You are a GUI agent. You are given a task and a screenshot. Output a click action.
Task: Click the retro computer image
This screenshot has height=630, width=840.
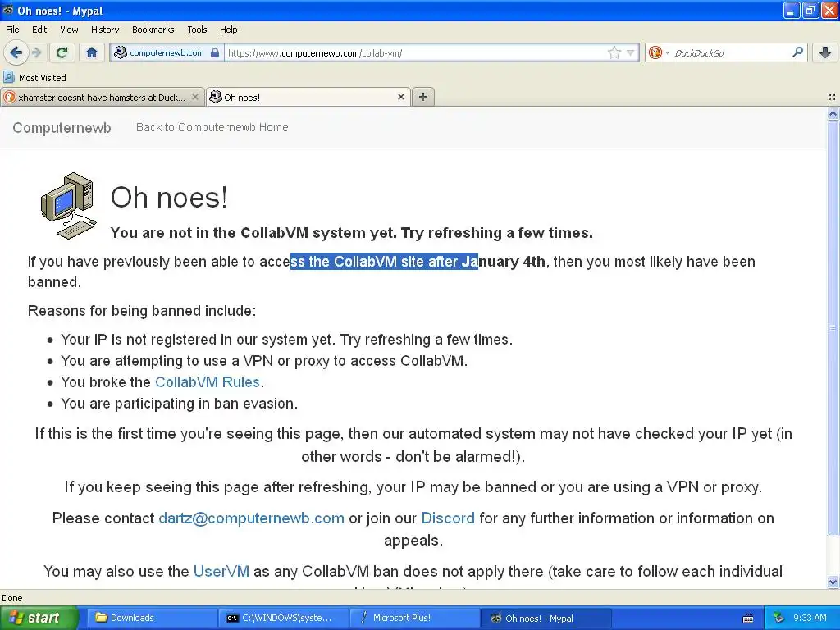pos(69,206)
